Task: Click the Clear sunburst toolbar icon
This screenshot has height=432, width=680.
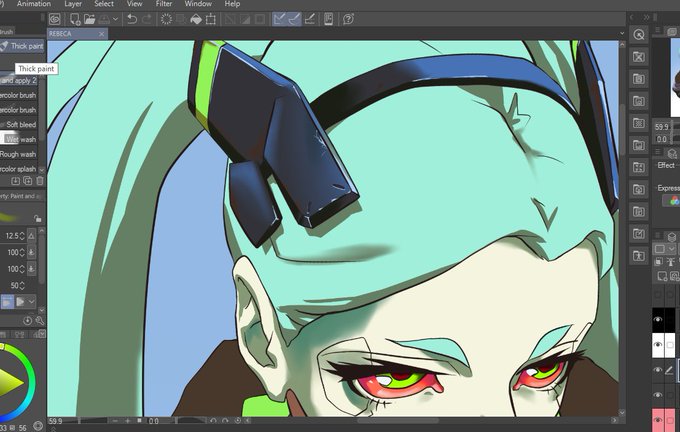Action: pos(166,19)
